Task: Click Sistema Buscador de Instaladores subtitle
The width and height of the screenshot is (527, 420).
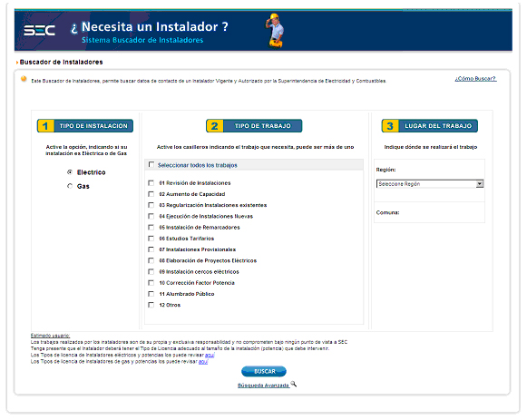Action: (142, 40)
